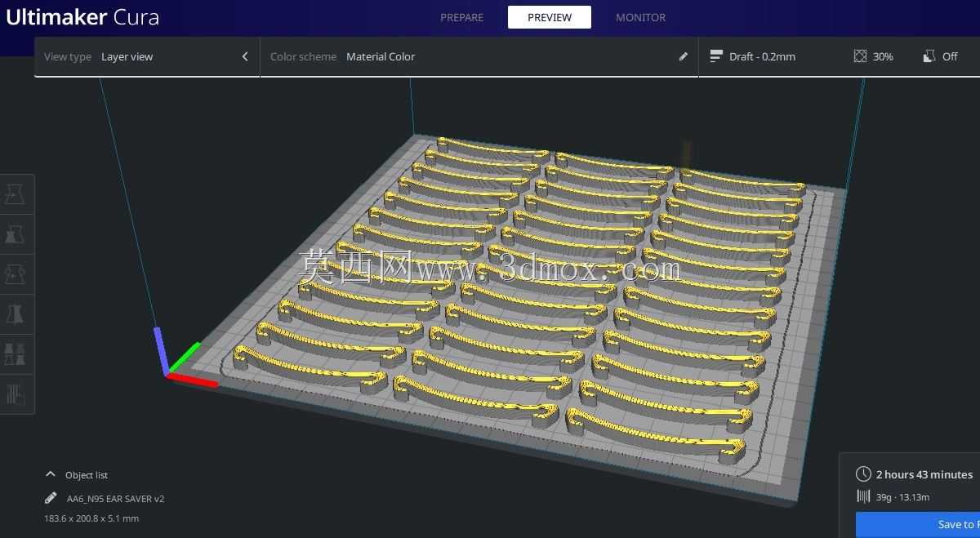Viewport: 980px width, 538px height.
Task: Click the support Off label
Action: [x=950, y=56]
